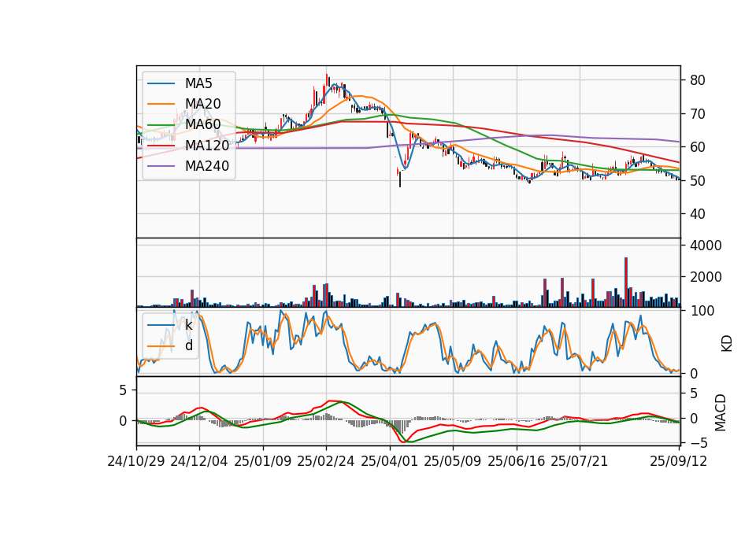Click the 25/05/09 date axis label

pos(452,461)
